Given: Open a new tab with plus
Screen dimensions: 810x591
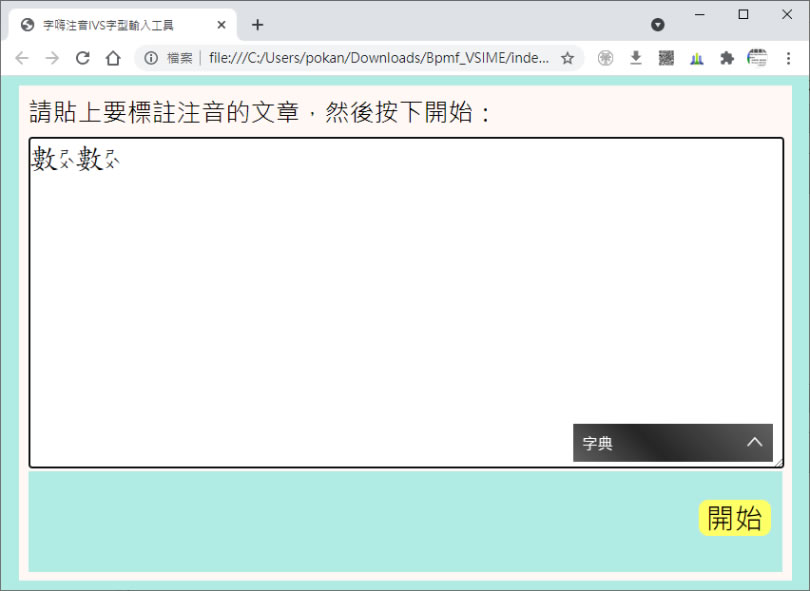Looking at the screenshot, I should (x=257, y=25).
